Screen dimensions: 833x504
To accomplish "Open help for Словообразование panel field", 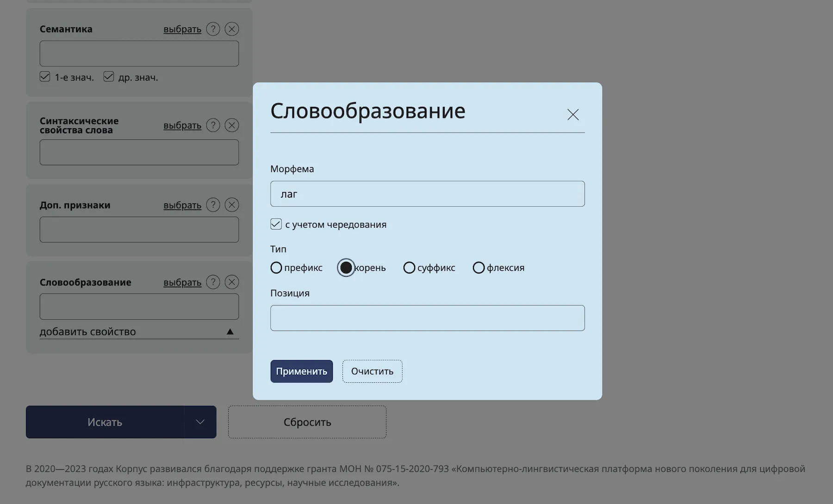I will [213, 282].
